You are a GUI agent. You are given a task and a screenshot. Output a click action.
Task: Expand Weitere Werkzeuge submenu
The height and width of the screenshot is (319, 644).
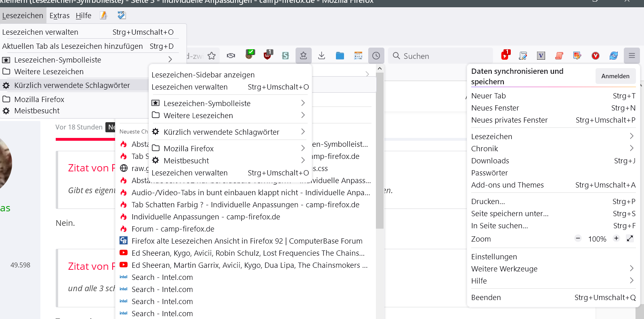point(553,269)
